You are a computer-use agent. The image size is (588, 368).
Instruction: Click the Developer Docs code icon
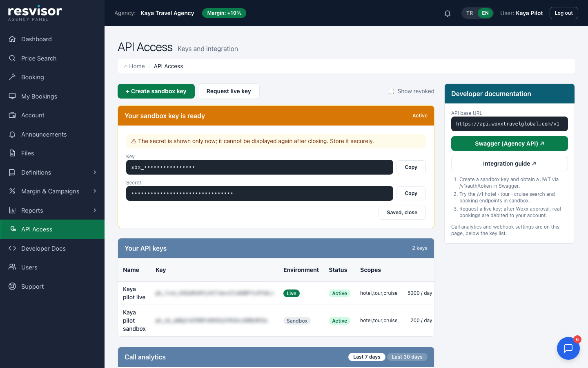12,248
